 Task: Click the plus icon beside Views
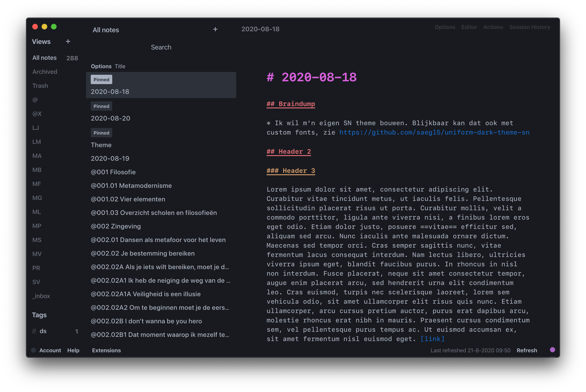coord(68,42)
